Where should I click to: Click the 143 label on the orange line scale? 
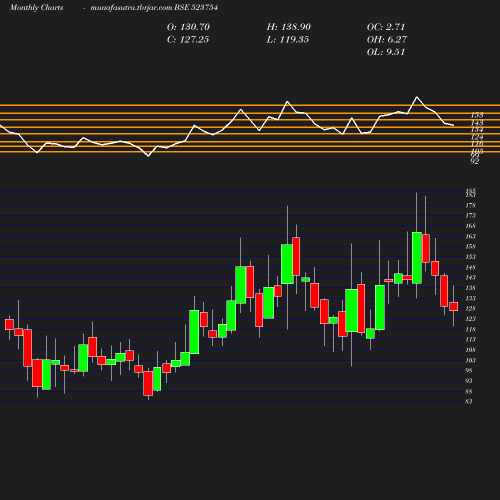pyautogui.click(x=477, y=123)
